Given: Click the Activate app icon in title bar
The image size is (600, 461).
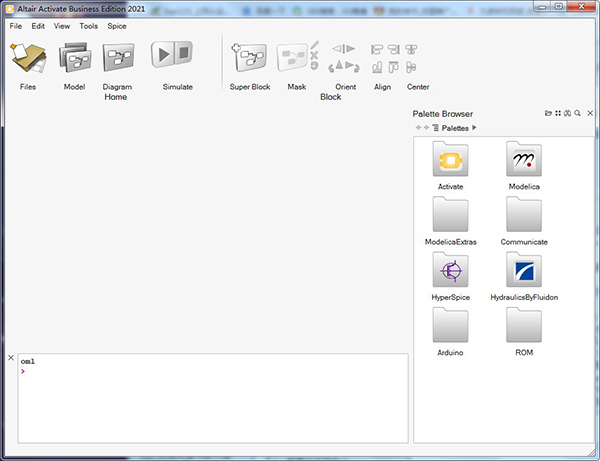Looking at the screenshot, I should pos(10,8).
